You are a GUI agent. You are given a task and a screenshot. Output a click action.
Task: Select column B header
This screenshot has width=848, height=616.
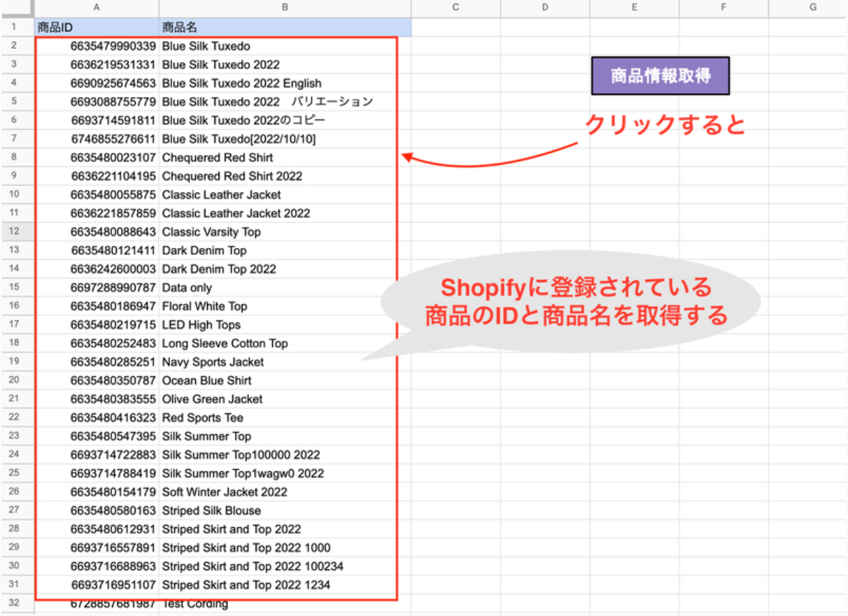285,8
